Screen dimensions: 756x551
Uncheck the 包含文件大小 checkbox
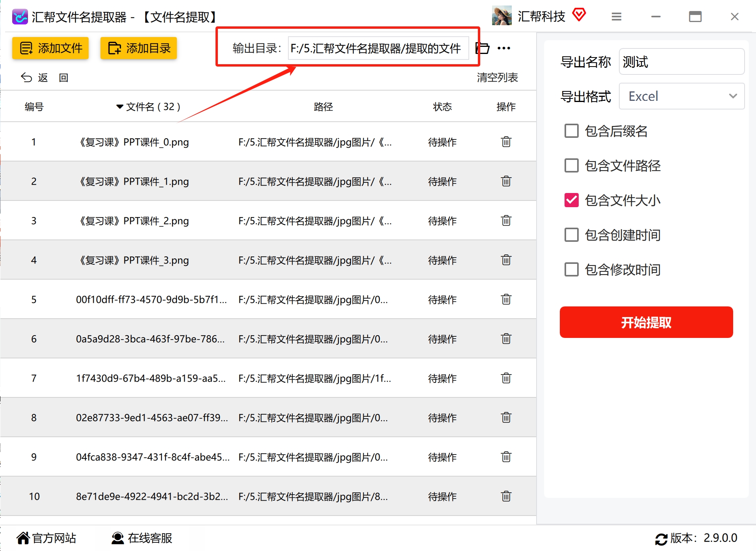coord(571,200)
